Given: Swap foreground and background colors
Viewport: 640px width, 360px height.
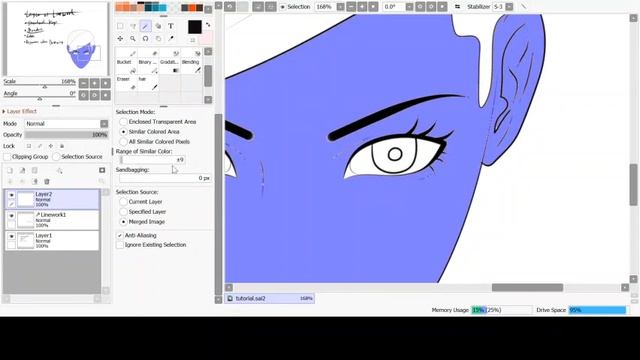Looking at the screenshot, I should (208, 25).
